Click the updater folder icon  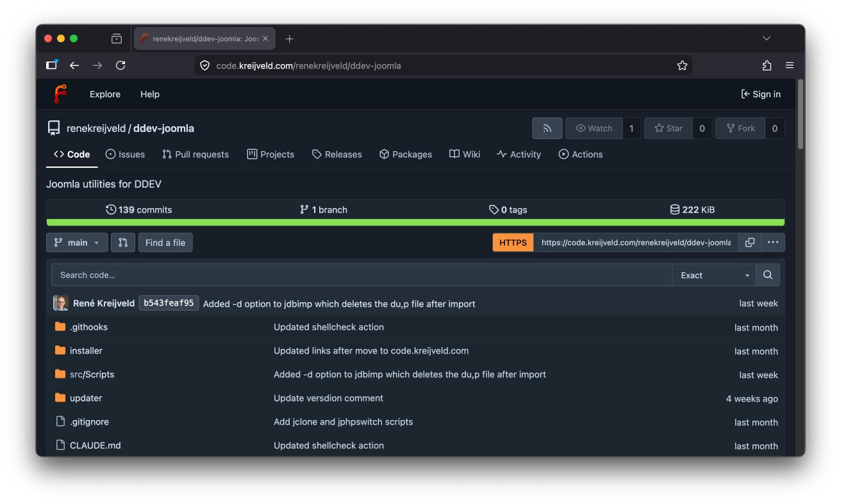pyautogui.click(x=60, y=398)
